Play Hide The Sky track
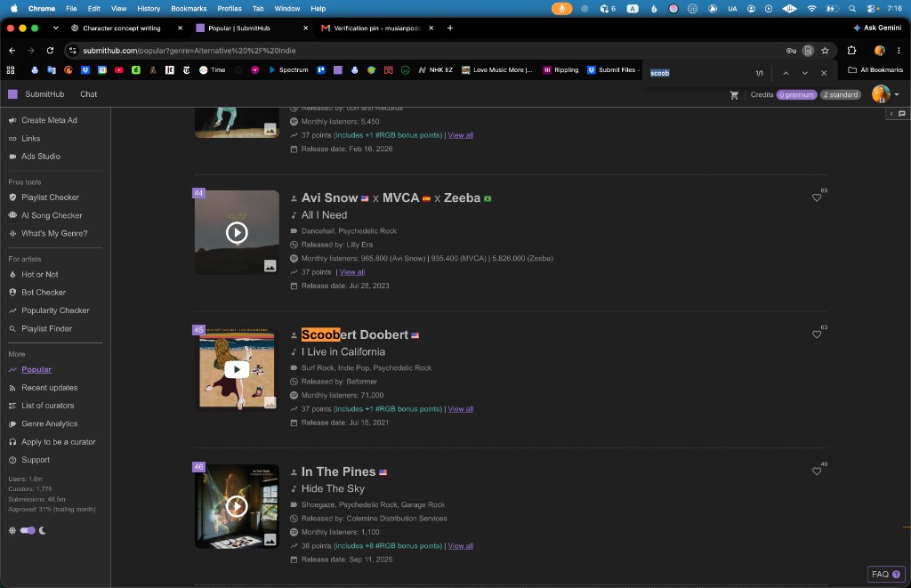 (x=237, y=506)
